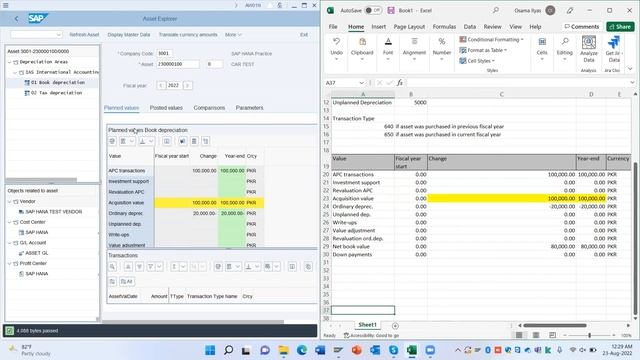Viewport: 640px width, 360px height.
Task: Collapse the Cost Center tree node
Action: [10, 222]
